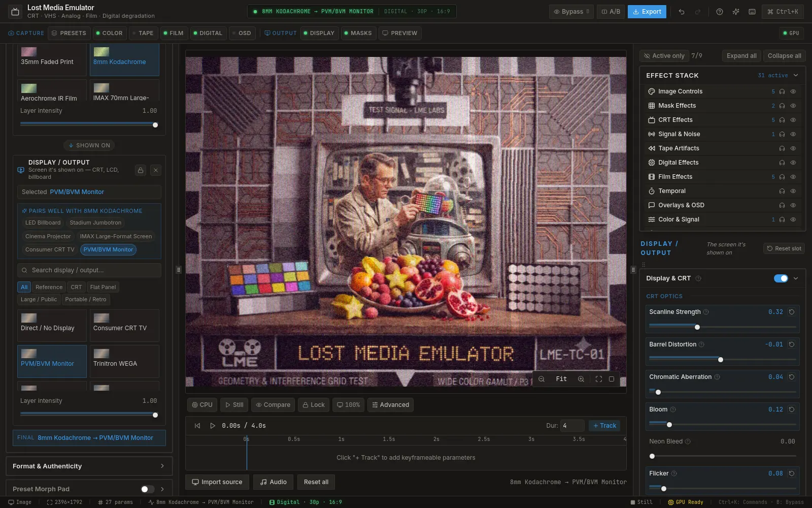Reset Scanline Strength value
812x508 pixels.
(x=791, y=312)
